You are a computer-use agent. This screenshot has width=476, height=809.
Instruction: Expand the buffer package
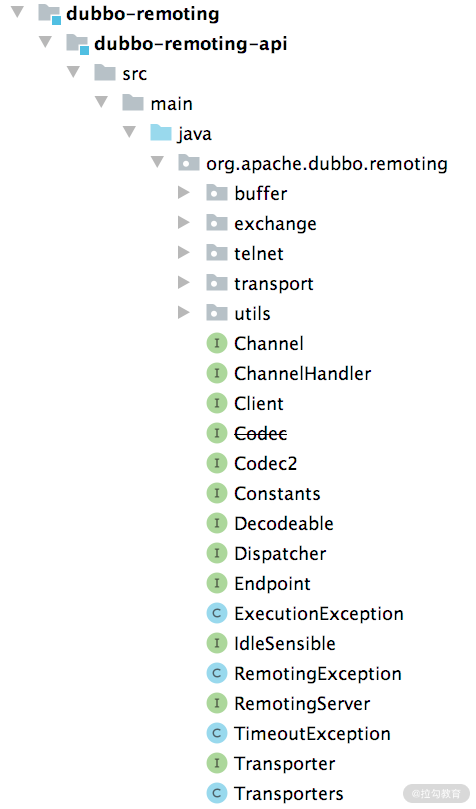184,193
